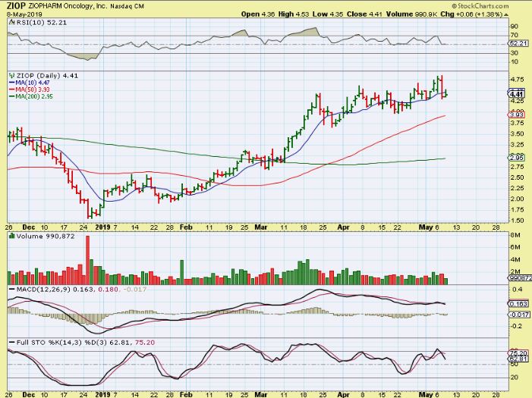Click the Low 4.35 value in header
This screenshot has height=398, width=532.
click(x=328, y=14)
